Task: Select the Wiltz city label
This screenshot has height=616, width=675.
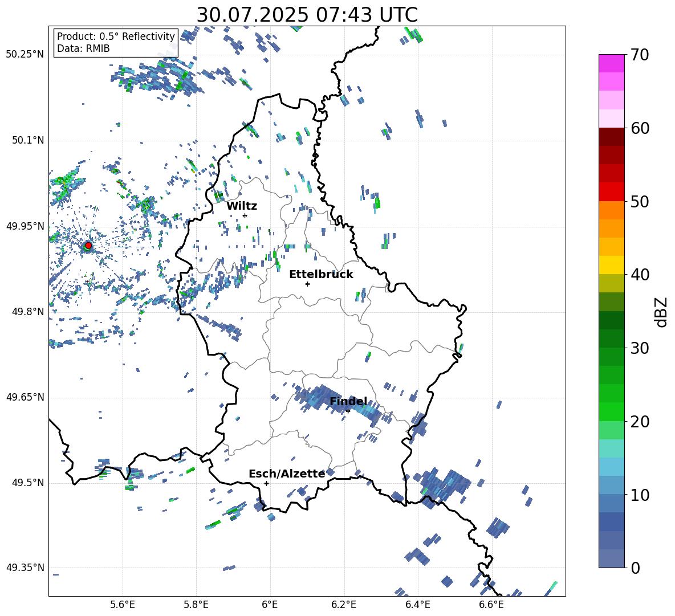Action: coord(242,206)
